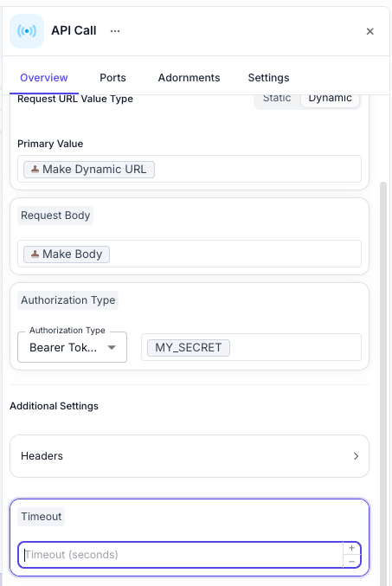Click the Request Body label

pyautogui.click(x=55, y=216)
